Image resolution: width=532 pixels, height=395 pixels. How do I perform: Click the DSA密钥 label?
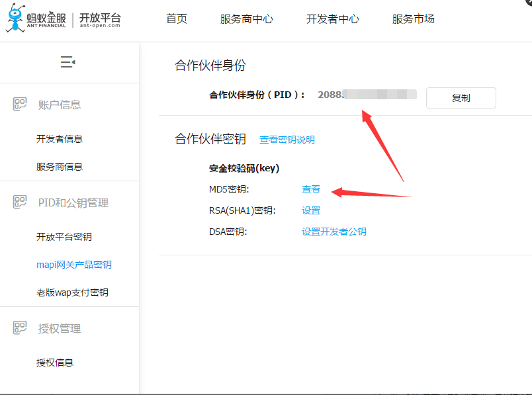[228, 232]
